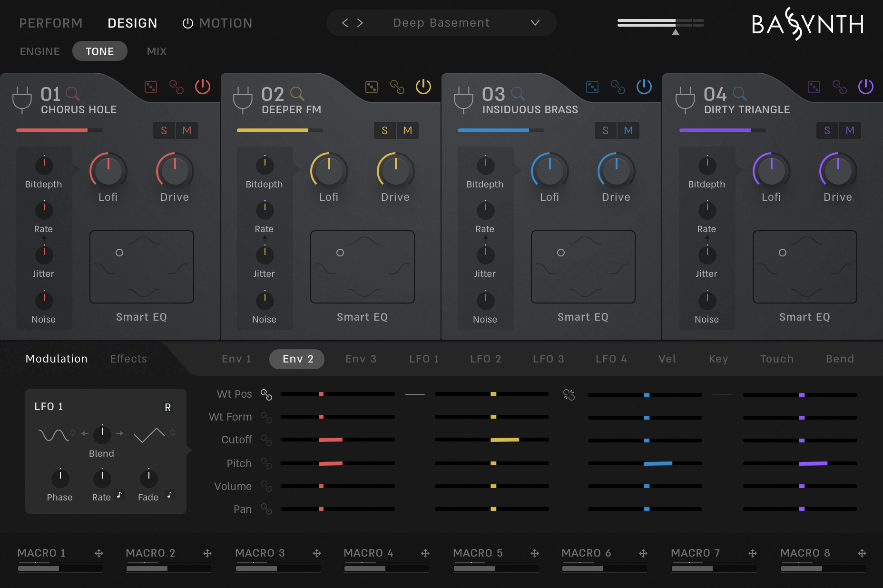Go to the previous preset with left arrow

(345, 23)
